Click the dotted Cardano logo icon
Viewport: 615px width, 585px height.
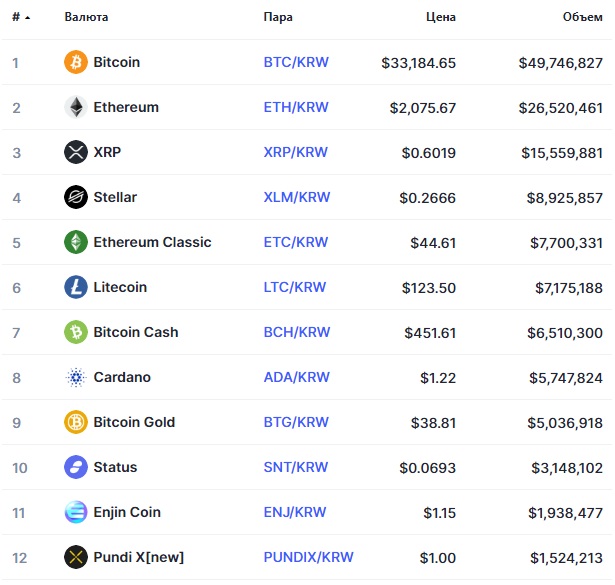76,377
